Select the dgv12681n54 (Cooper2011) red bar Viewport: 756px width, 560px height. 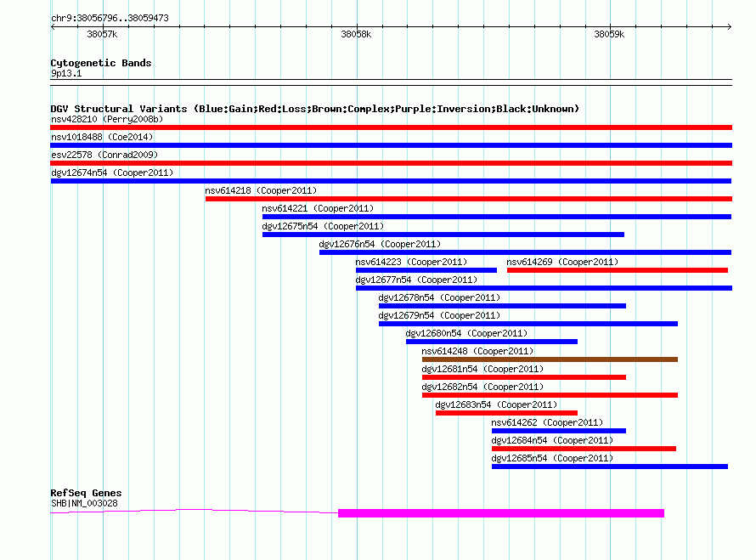524,377
